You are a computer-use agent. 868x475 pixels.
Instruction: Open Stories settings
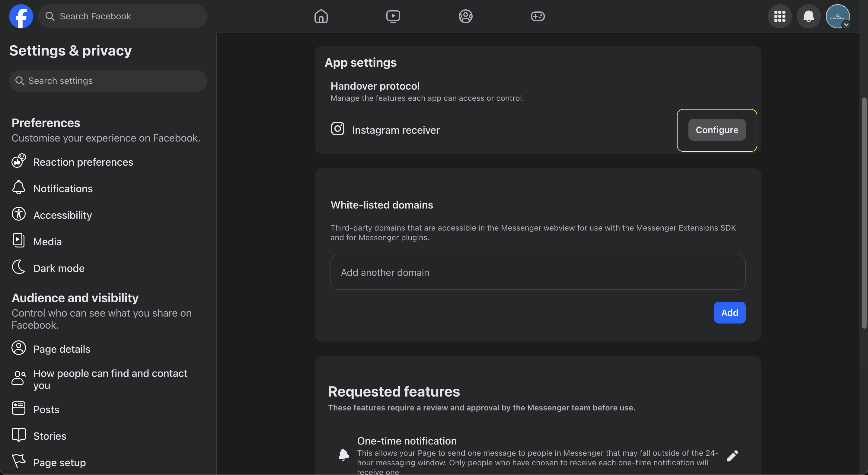[x=108, y=436]
